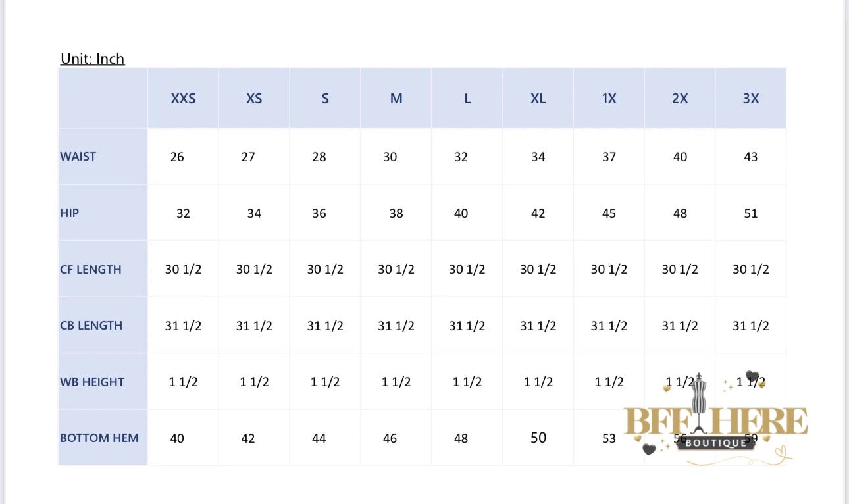
Task: Click the CB LENGTH row label
Action: (x=91, y=326)
